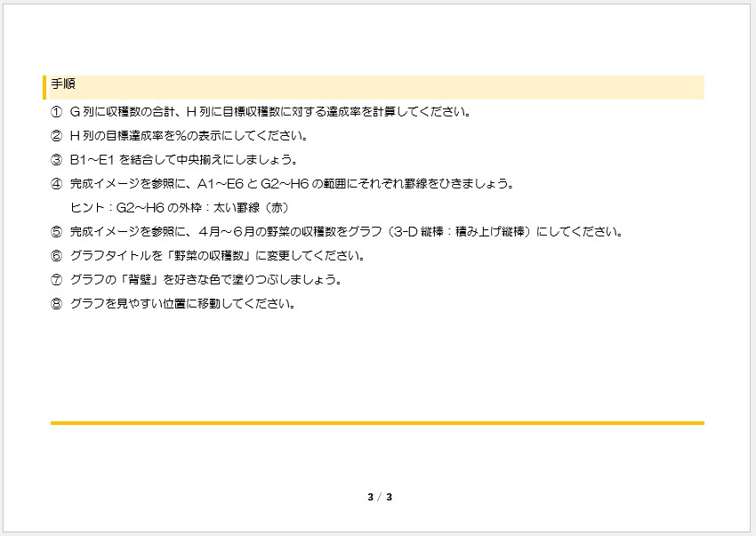Click the heading text '手順'
756x536 pixels.
(x=63, y=84)
